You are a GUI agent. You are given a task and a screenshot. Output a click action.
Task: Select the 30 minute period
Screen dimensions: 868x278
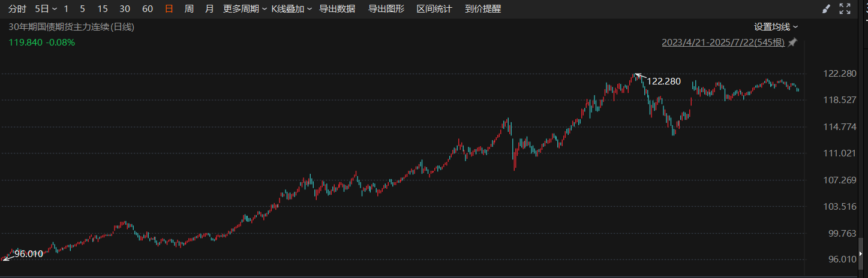pyautogui.click(x=125, y=9)
